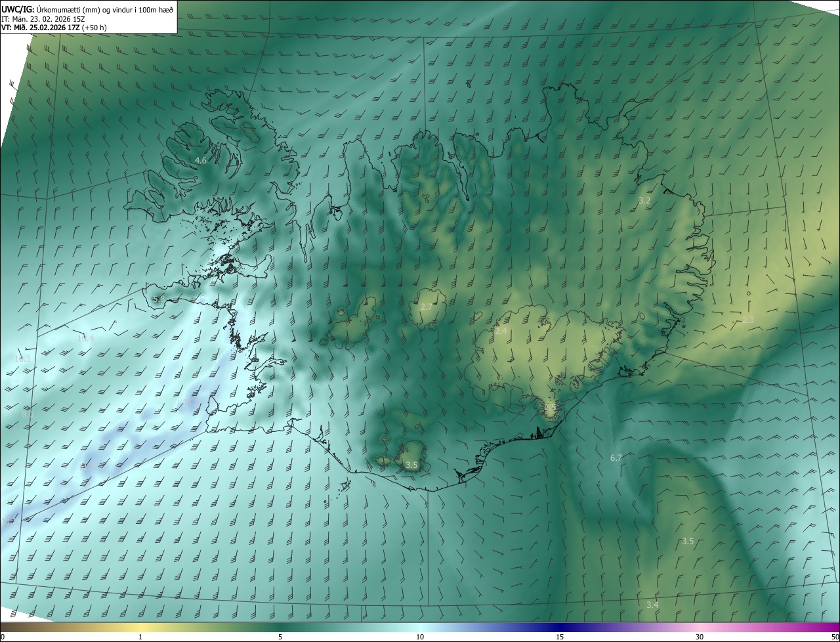Click the 5.8 value on the western peninsula tip

click(x=159, y=299)
